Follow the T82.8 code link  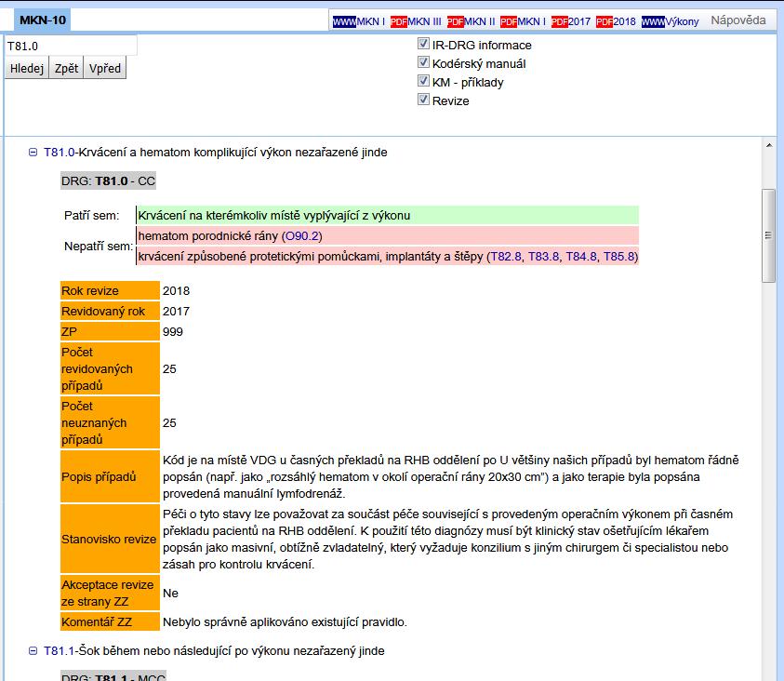pyautogui.click(x=506, y=257)
